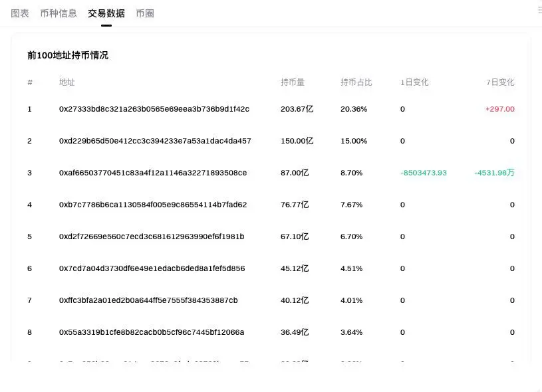Click the 7日变化 column header

500,82
